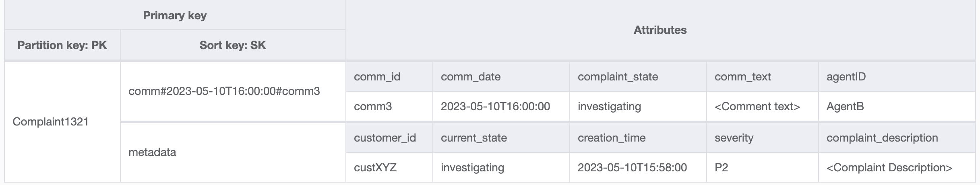This screenshot has height=185, width=980.
Task: Select the comm3 value cell
Action: [x=372, y=107]
